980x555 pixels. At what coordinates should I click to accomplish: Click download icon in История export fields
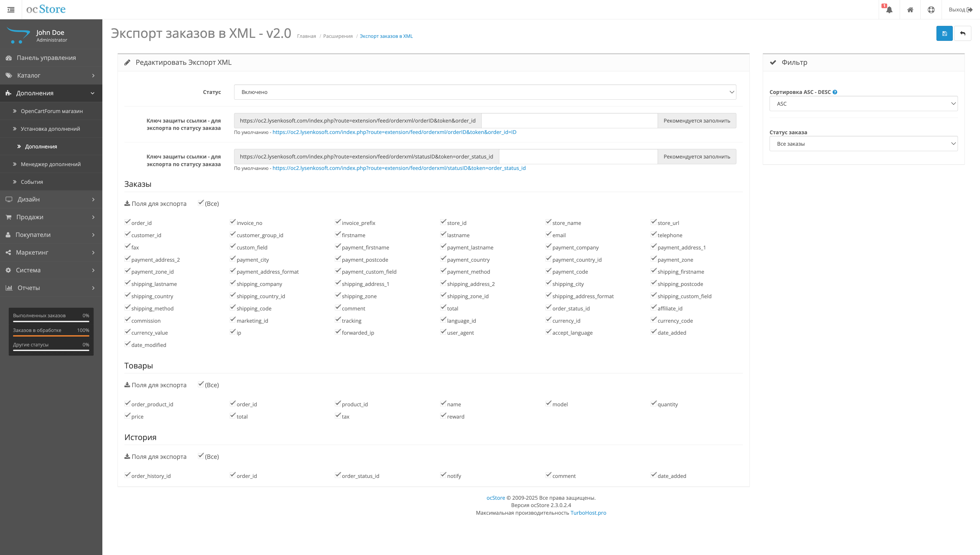point(127,457)
